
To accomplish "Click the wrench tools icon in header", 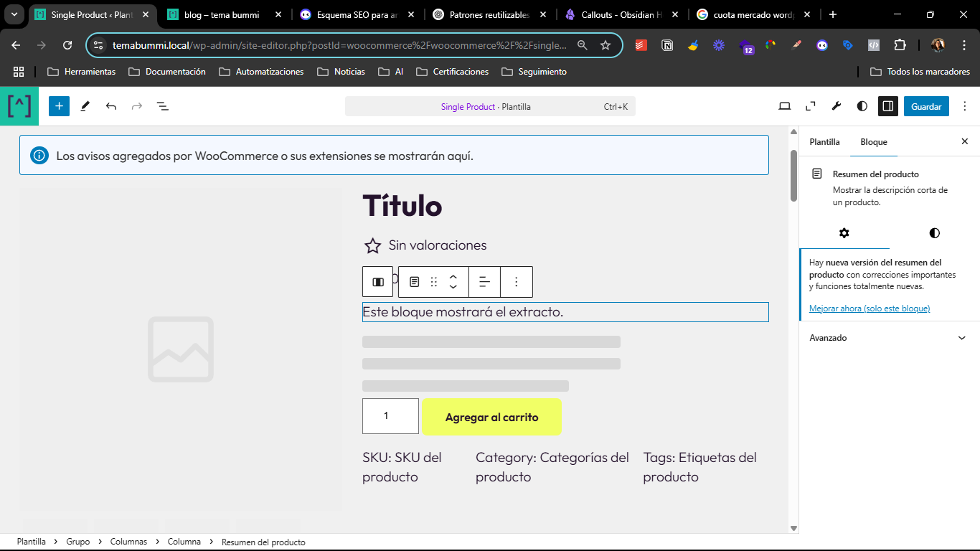I will coord(836,106).
